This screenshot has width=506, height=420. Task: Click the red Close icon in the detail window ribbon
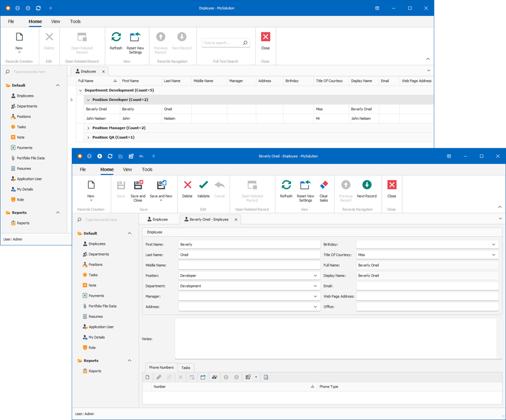392,185
